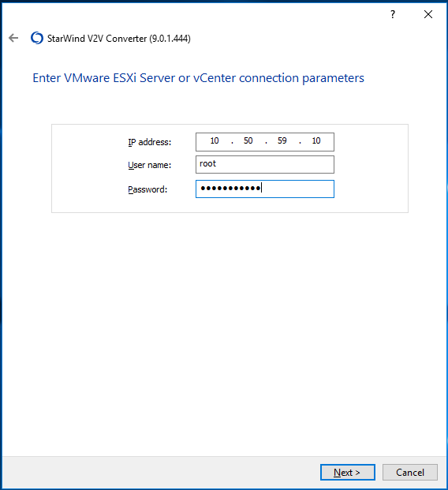Close the V2V Converter window

click(x=428, y=14)
